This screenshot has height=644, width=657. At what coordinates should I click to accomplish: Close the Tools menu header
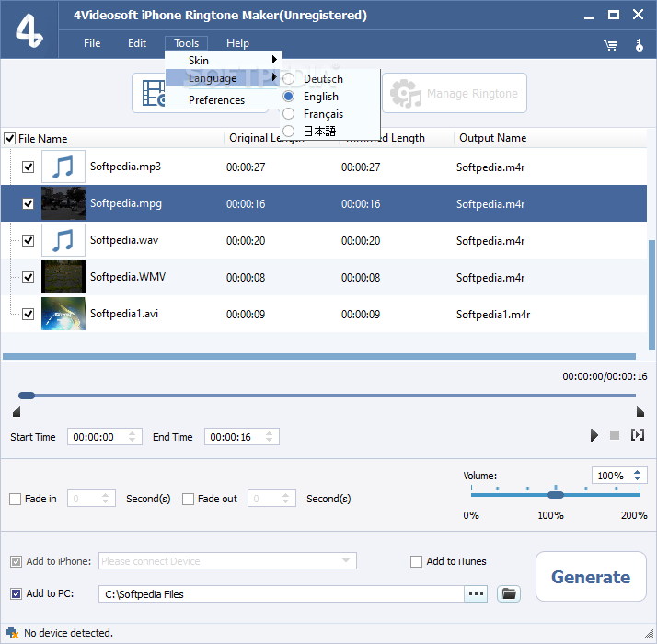tap(186, 43)
